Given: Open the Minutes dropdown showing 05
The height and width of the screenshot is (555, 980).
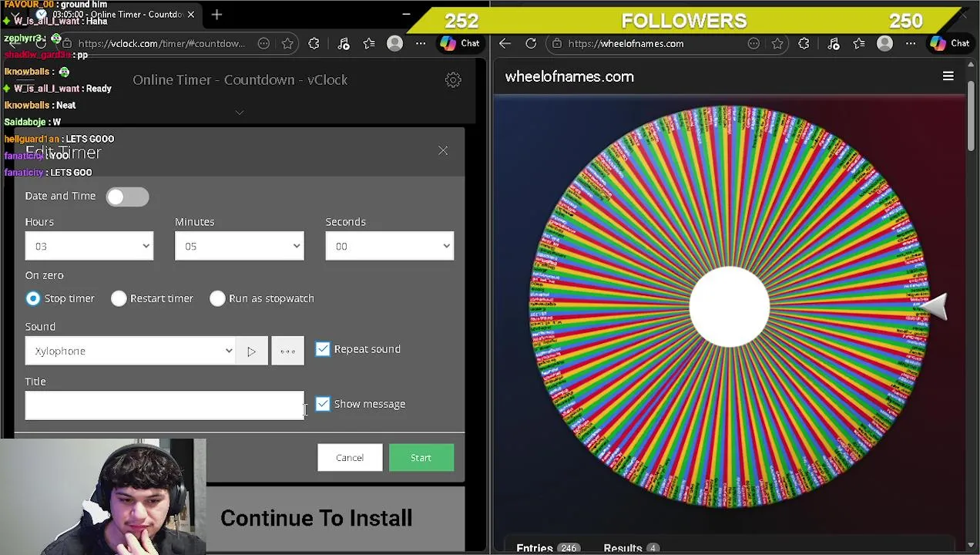Looking at the screenshot, I should (240, 246).
